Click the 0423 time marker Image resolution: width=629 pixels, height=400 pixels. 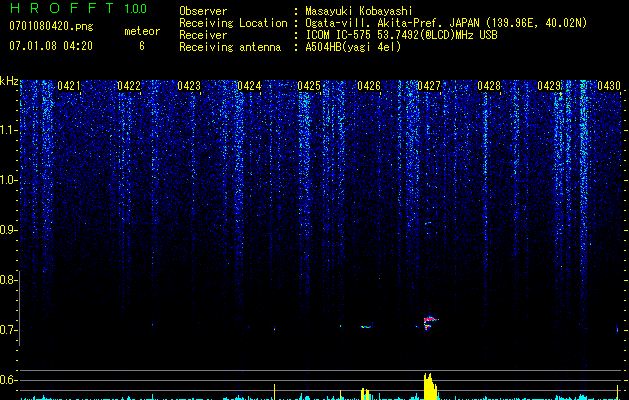pyautogui.click(x=189, y=86)
